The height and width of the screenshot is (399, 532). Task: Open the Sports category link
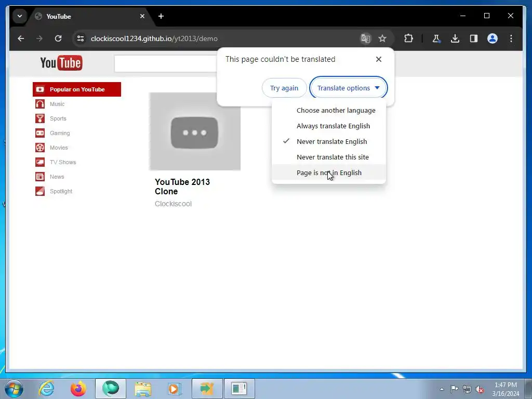58,118
